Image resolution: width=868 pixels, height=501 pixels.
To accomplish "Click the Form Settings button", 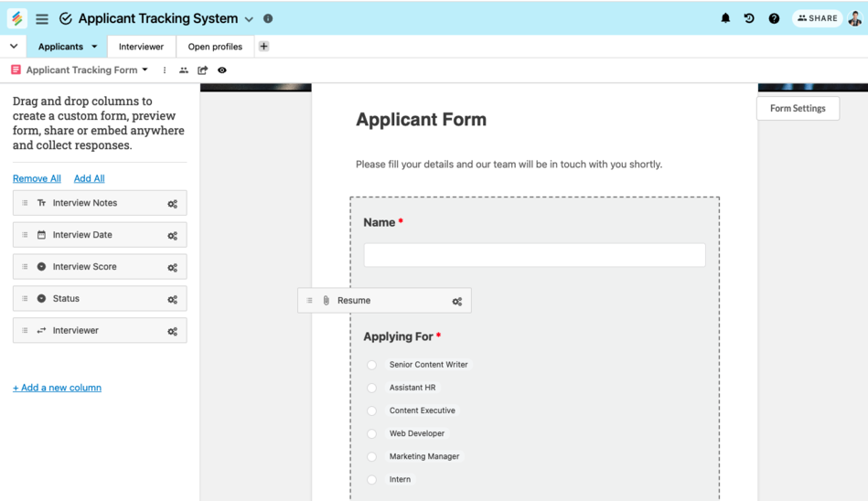I will pos(798,108).
